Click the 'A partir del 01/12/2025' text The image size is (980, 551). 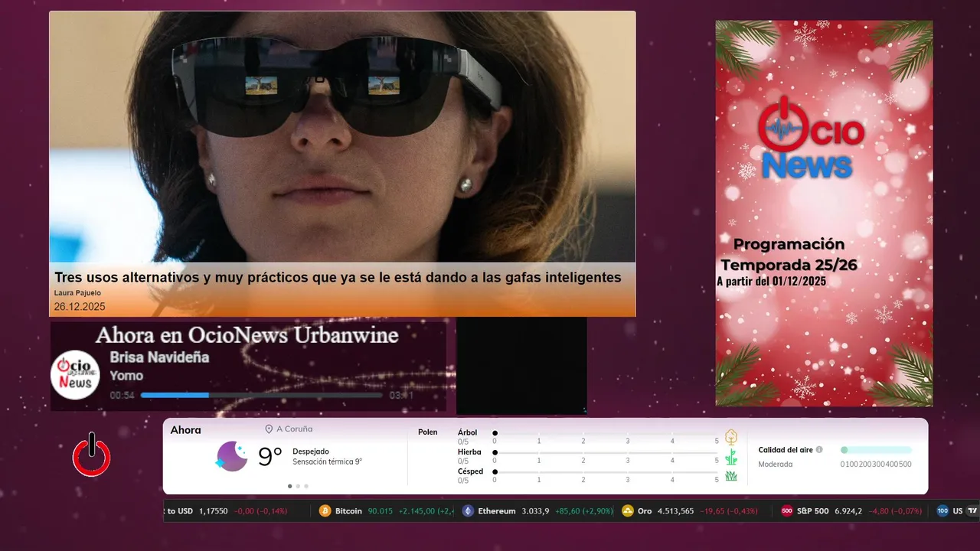pos(771,282)
